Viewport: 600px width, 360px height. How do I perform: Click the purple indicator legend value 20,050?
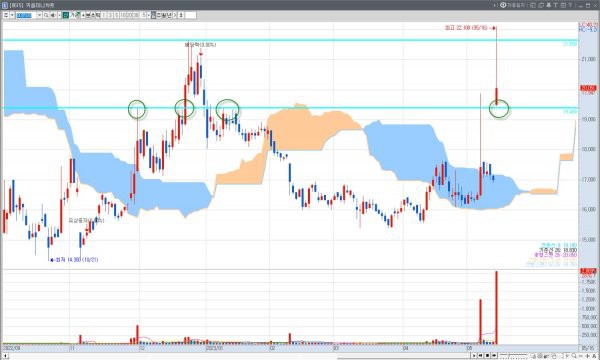(x=570, y=255)
